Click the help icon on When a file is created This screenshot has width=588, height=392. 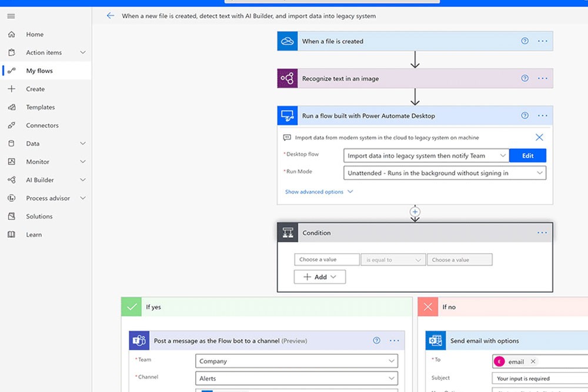coord(525,41)
